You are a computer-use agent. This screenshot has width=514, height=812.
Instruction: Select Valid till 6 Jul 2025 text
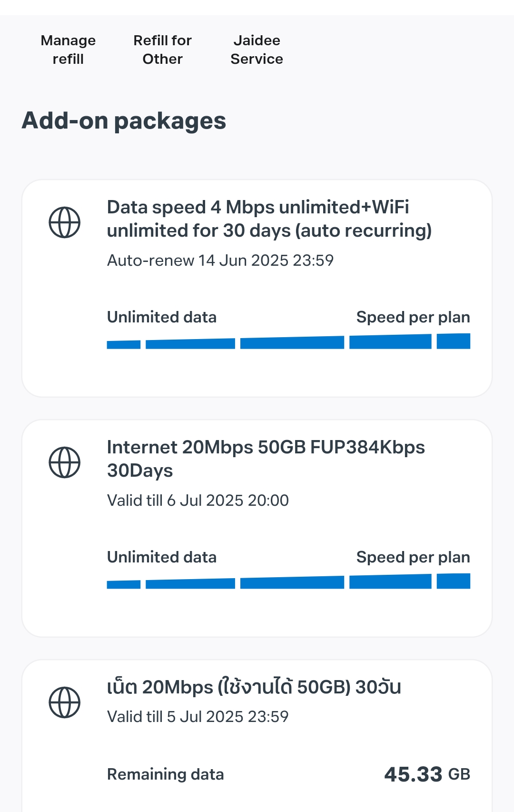198,501
